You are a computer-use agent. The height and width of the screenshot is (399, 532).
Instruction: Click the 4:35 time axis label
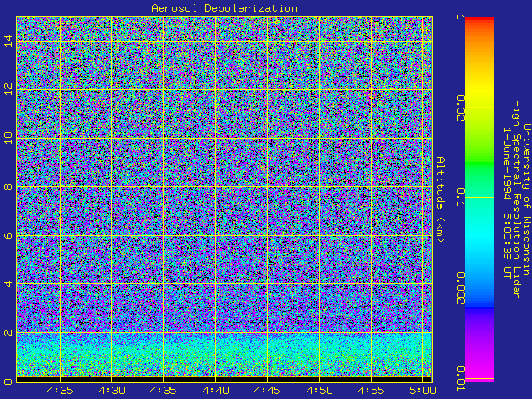[x=164, y=391]
